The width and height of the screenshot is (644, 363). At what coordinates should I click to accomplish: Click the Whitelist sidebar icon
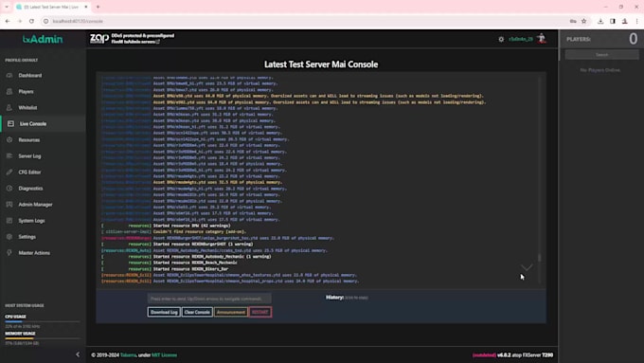(9, 108)
